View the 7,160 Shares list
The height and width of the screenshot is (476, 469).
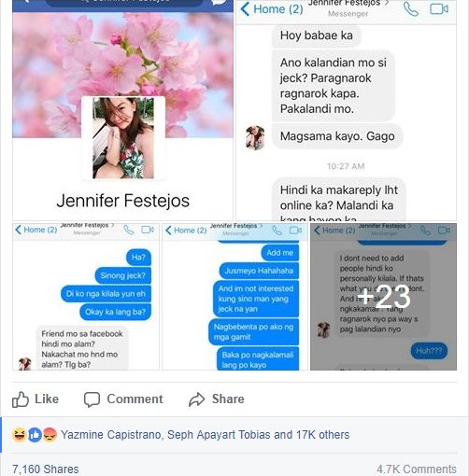46,469
